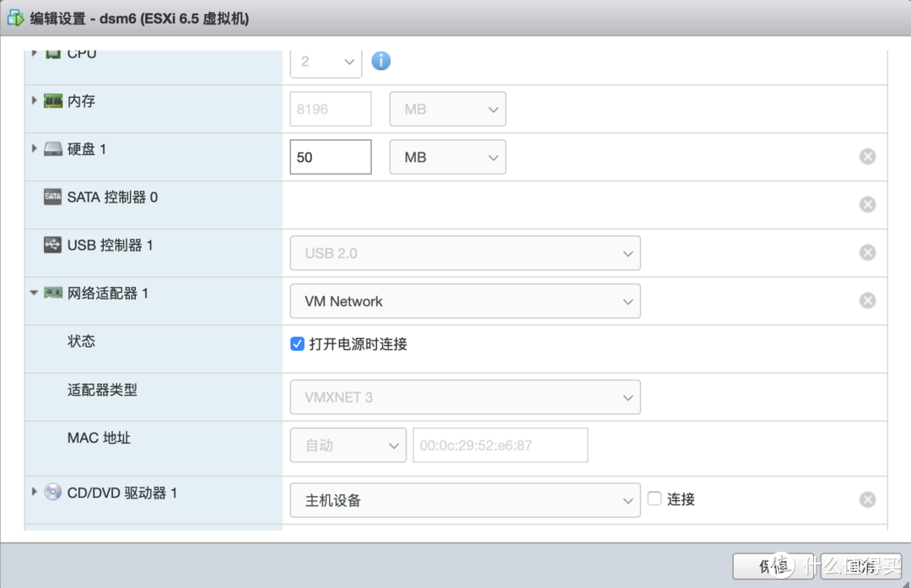
Task: Open the 主机设备 dropdown
Action: pos(466,500)
